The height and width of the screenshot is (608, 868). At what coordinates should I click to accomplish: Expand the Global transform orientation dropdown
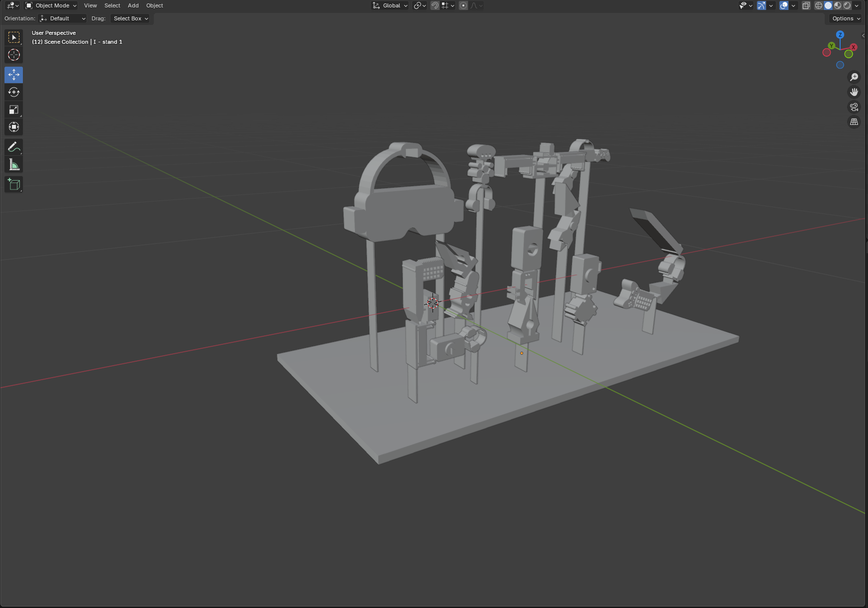click(391, 5)
